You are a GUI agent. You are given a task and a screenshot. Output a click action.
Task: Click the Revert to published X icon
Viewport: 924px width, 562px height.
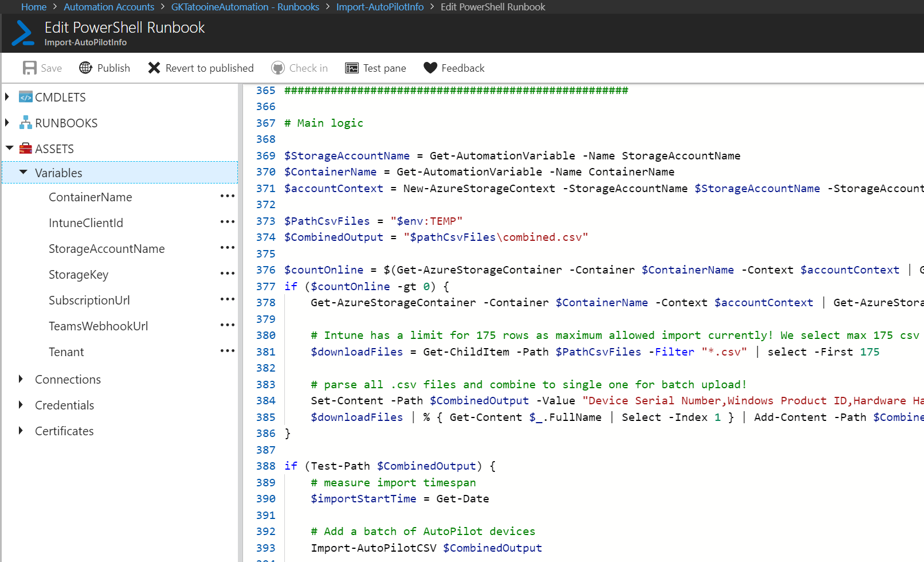click(154, 68)
